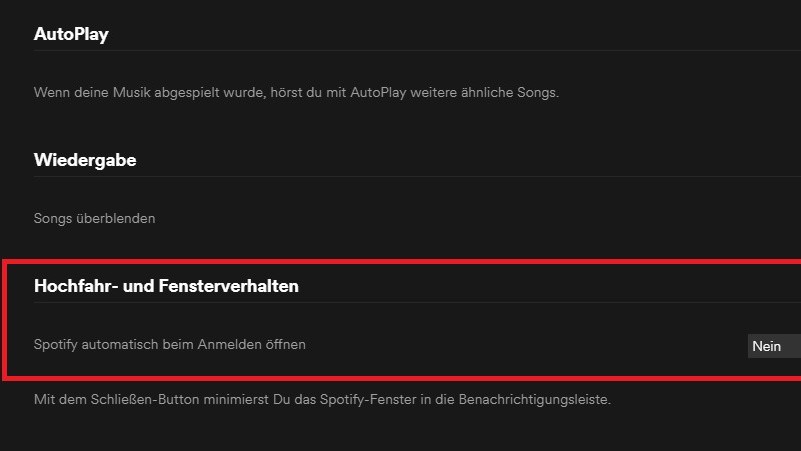The height and width of the screenshot is (451, 801).
Task: Click the AutoPlay description sentence
Action: coord(295,92)
